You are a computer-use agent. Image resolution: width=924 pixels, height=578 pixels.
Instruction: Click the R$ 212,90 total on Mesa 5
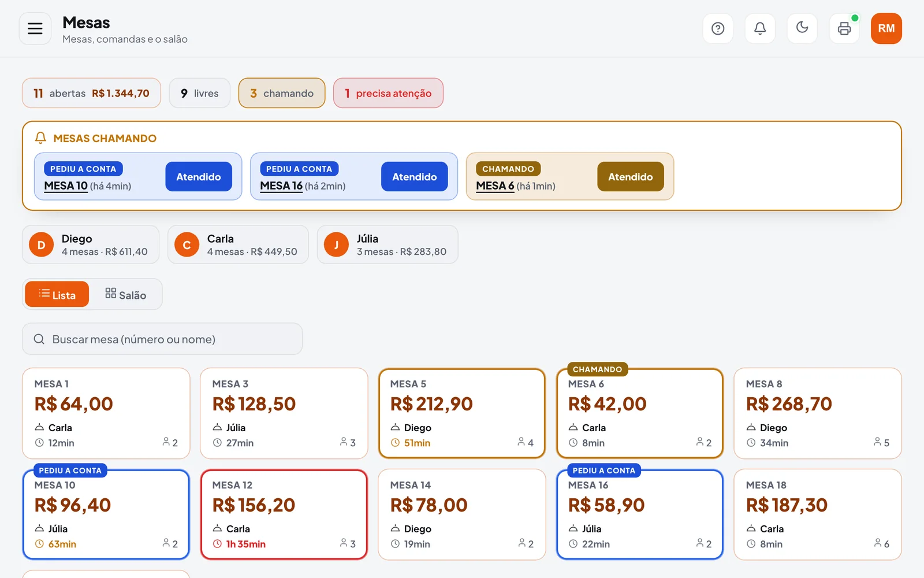(x=431, y=404)
